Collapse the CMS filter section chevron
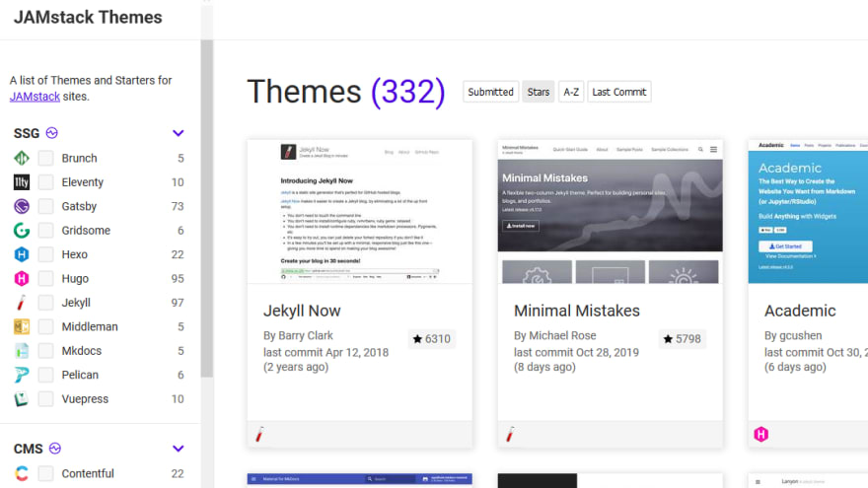Screen dimensions: 868x488 click(178, 449)
